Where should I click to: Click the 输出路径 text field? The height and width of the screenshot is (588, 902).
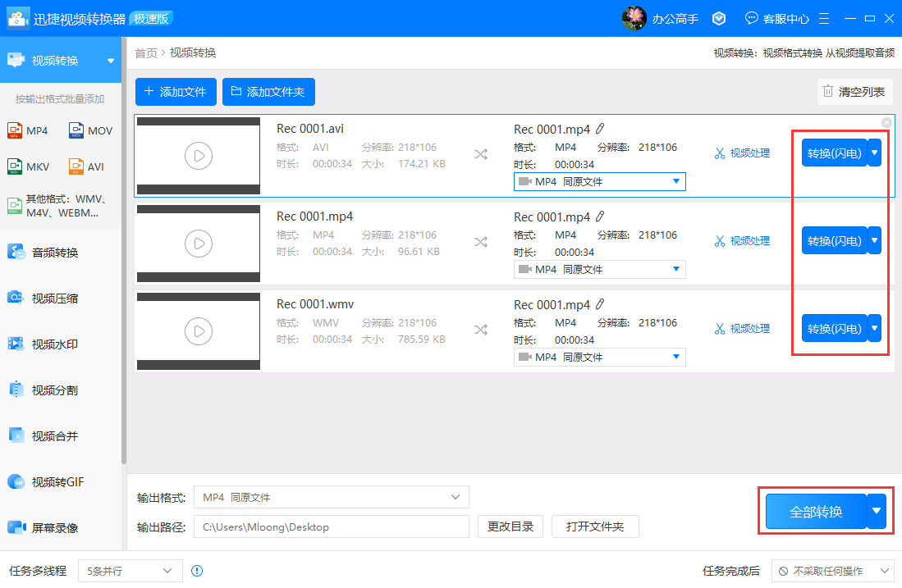click(x=331, y=526)
